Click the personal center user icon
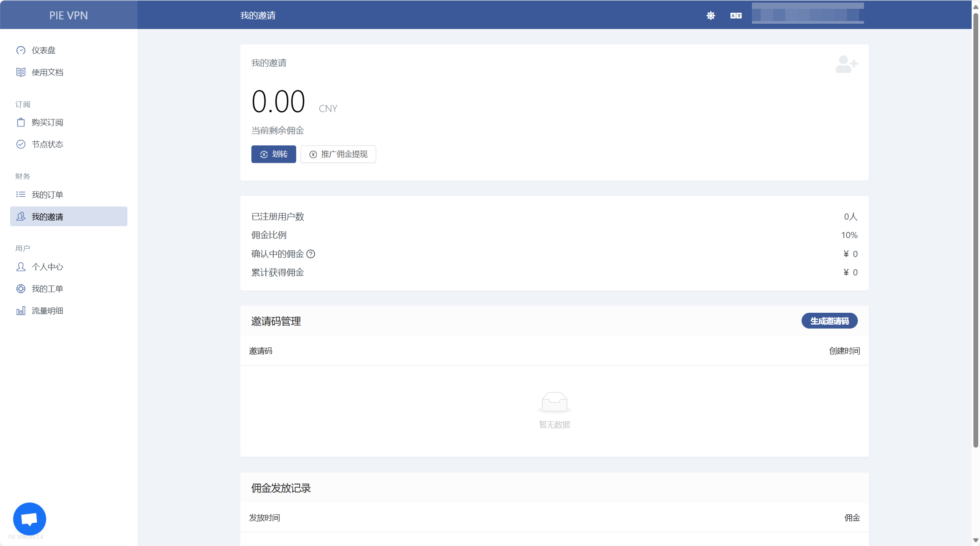 pos(21,267)
